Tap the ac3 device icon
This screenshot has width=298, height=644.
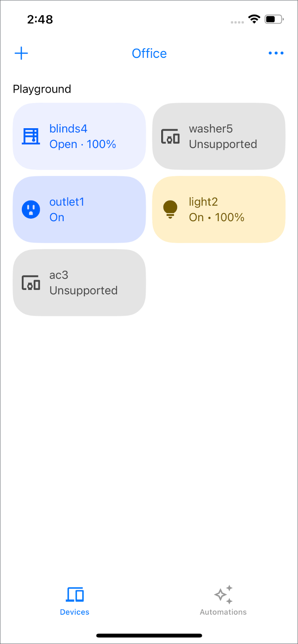[31, 283]
